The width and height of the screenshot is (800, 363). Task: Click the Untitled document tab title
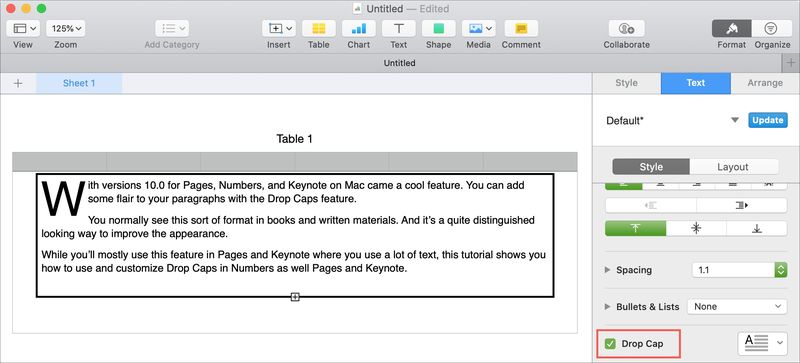point(399,63)
